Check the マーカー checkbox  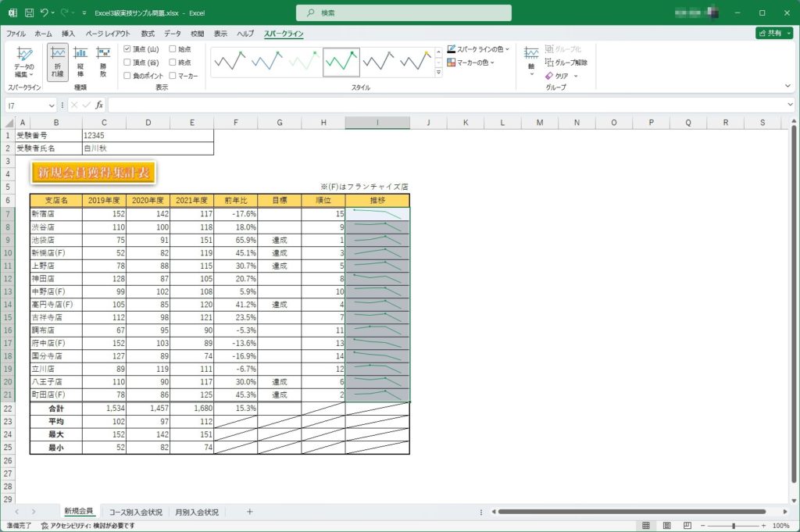click(x=173, y=76)
